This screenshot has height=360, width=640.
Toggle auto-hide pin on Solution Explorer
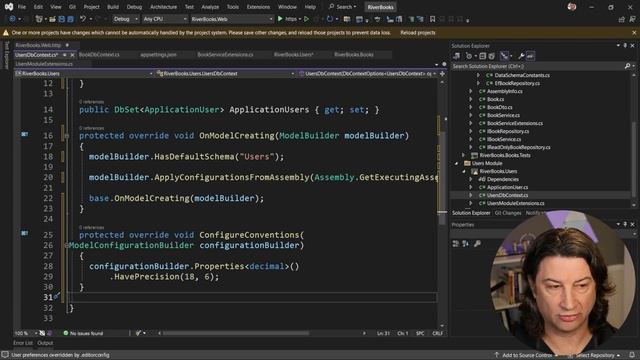[625, 46]
